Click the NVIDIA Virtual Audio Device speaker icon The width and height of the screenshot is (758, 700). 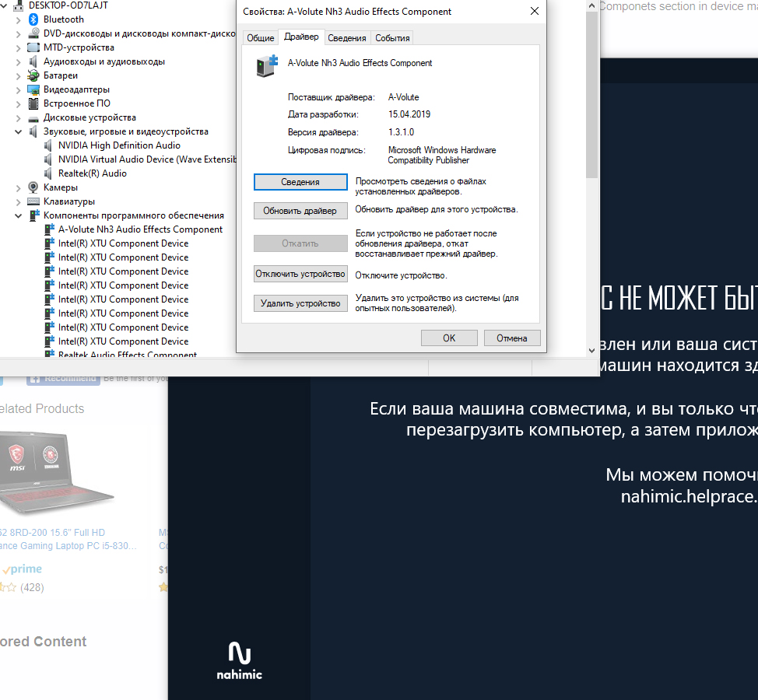(x=48, y=159)
